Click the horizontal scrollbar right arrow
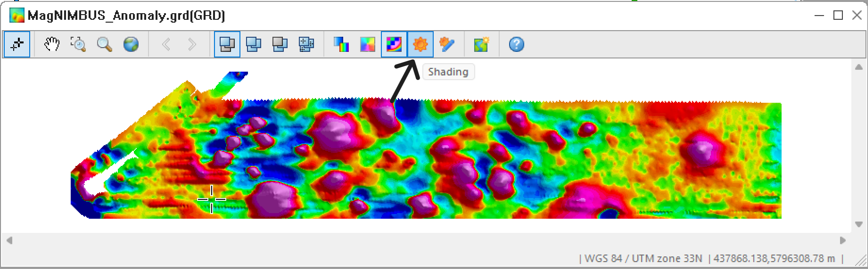This screenshot has height=269, width=868. click(843, 240)
